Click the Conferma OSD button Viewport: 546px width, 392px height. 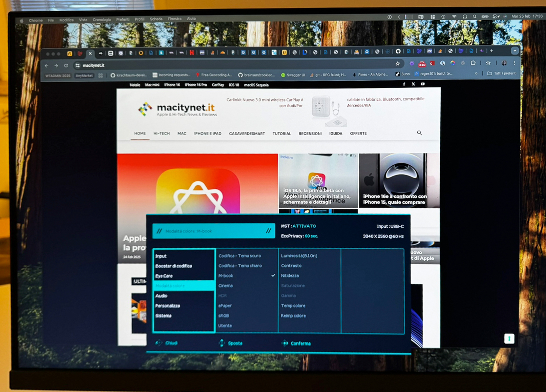(296, 343)
